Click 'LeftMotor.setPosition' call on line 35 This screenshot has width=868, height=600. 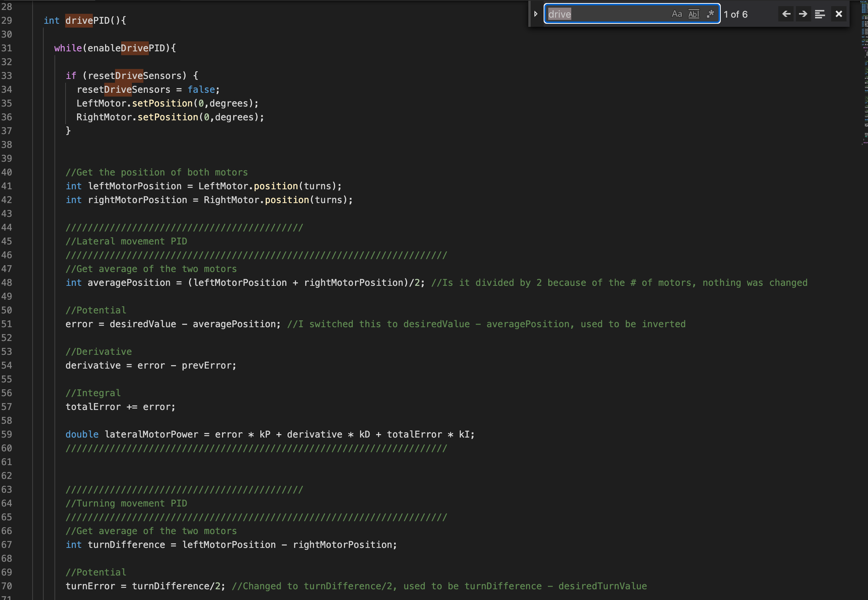click(x=134, y=103)
